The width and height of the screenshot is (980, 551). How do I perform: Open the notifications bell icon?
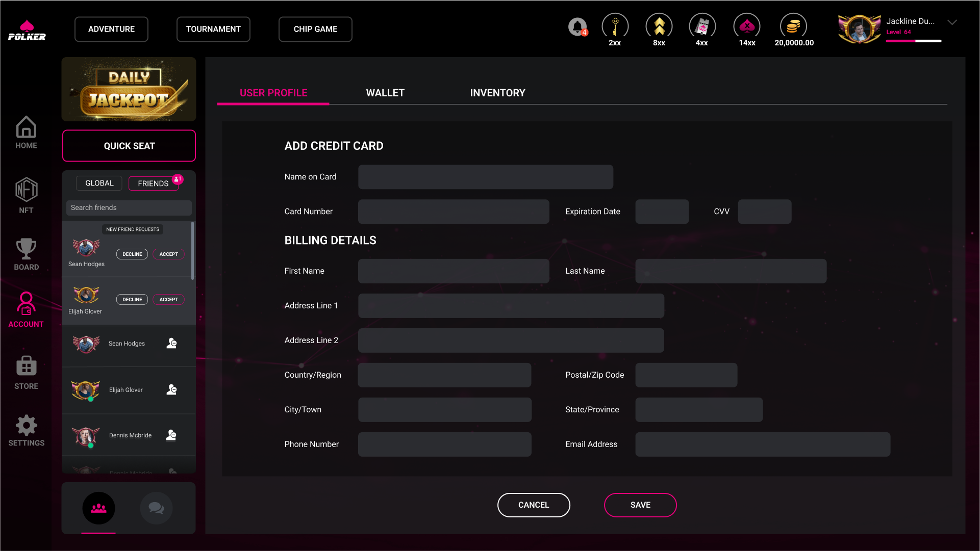(x=577, y=27)
